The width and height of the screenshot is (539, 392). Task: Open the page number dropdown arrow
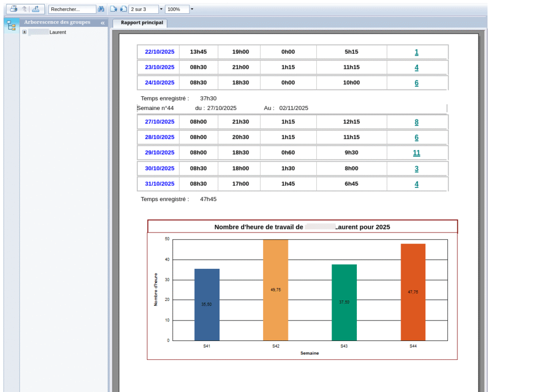click(161, 9)
